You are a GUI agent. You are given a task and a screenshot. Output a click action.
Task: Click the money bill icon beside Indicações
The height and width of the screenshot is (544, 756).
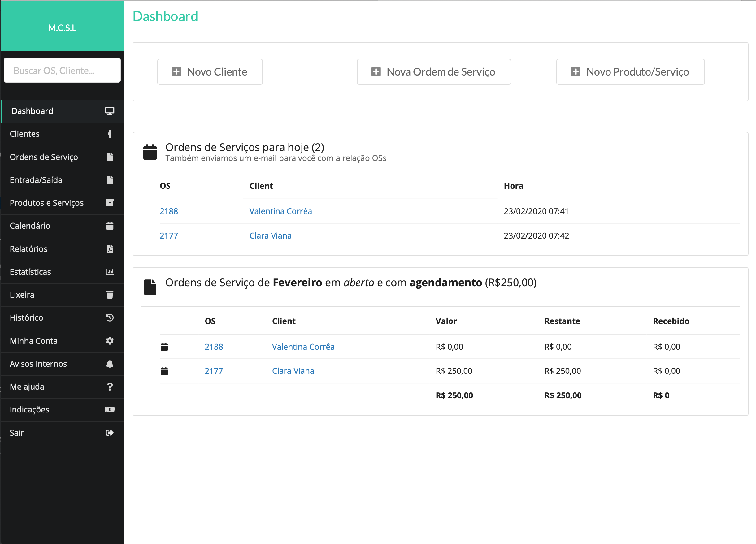tap(110, 409)
